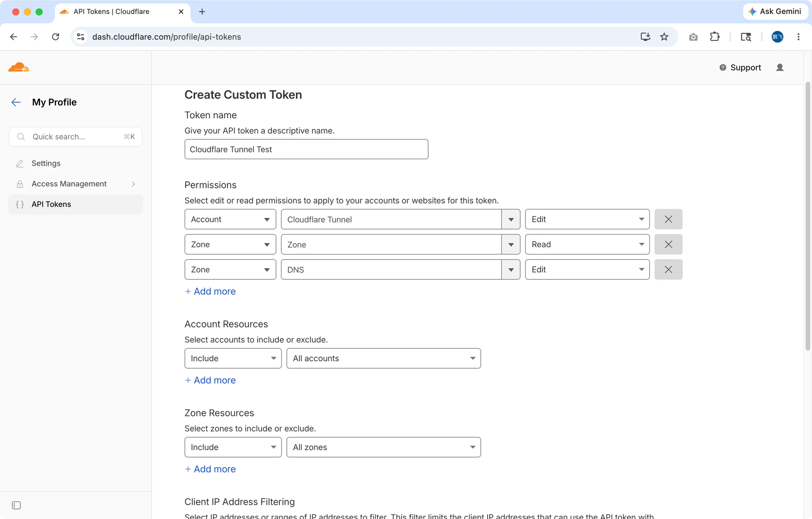Viewport: 812px width, 519px height.
Task: Add more under Zone Resources
Action: pos(210,469)
